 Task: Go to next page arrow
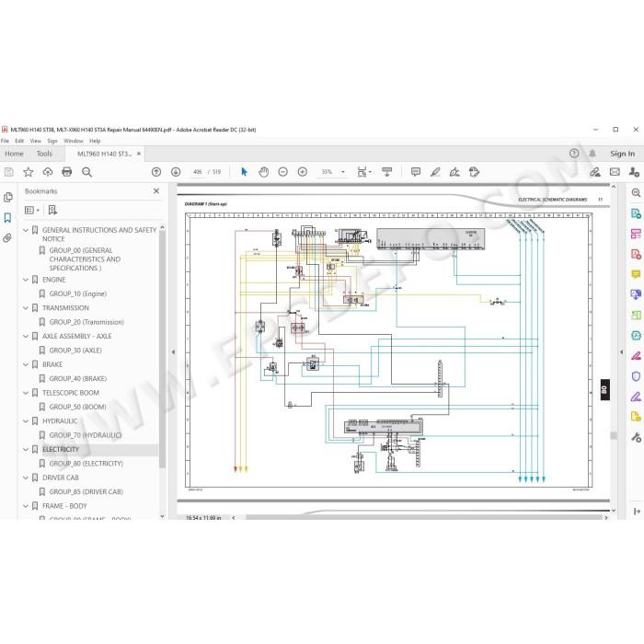pyautogui.click(x=176, y=172)
